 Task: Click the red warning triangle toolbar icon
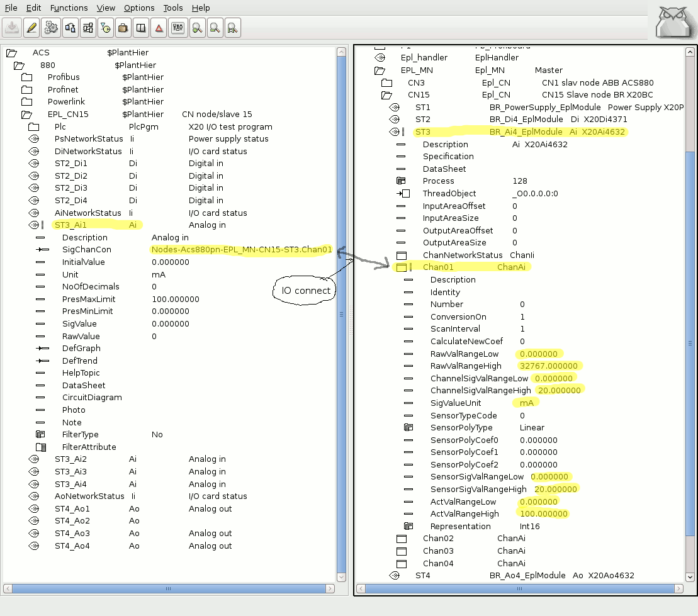(159, 28)
